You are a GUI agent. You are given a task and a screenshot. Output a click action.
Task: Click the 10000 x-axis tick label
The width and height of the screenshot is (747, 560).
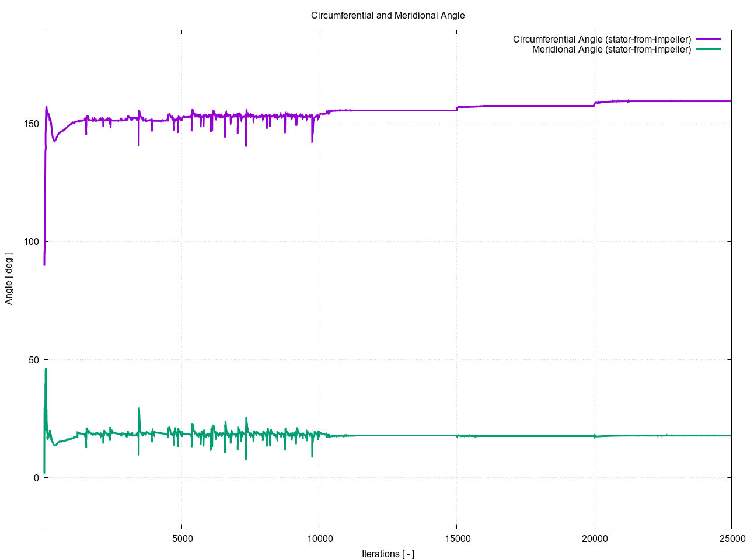click(x=319, y=538)
